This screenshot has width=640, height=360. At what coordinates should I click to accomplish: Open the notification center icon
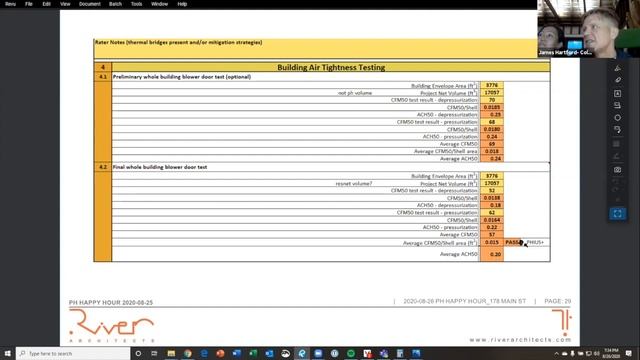pos(629,353)
